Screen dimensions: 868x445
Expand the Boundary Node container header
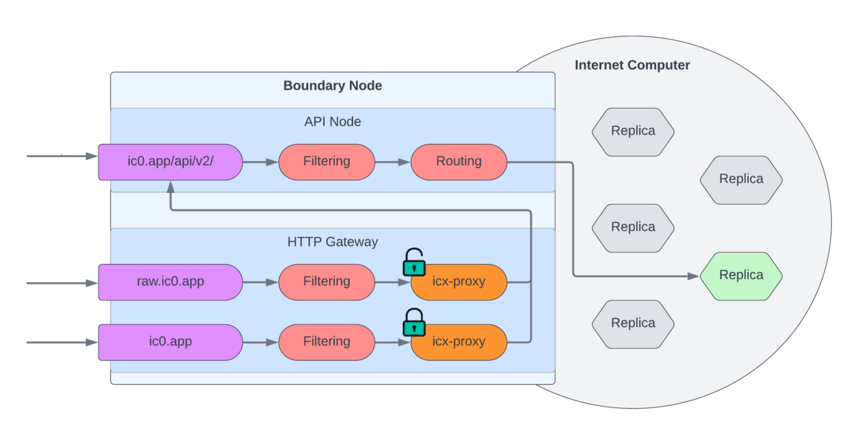point(333,85)
